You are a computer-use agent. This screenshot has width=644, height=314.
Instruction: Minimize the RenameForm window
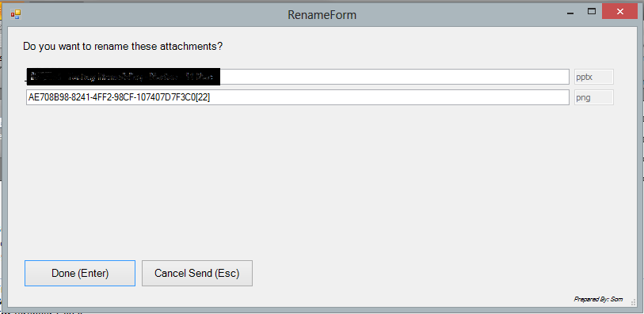pyautogui.click(x=570, y=13)
